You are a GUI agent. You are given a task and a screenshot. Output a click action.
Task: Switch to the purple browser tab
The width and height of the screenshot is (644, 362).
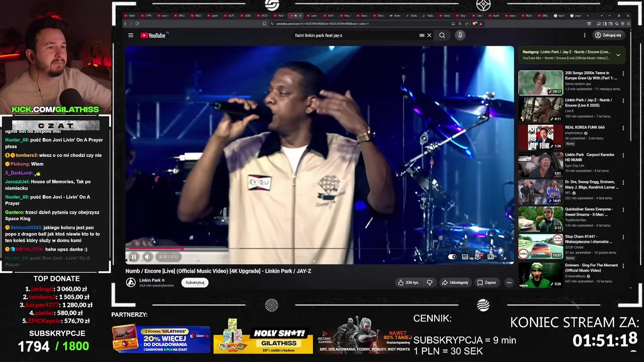pos(577,16)
